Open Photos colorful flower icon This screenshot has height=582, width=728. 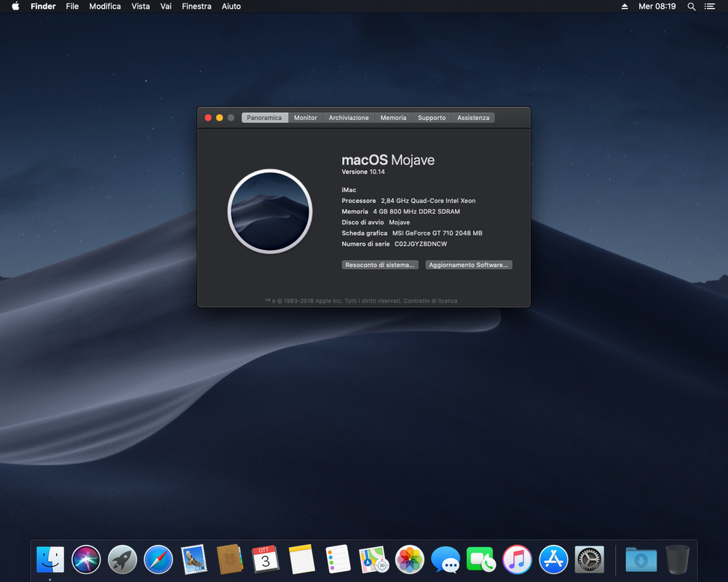point(409,559)
